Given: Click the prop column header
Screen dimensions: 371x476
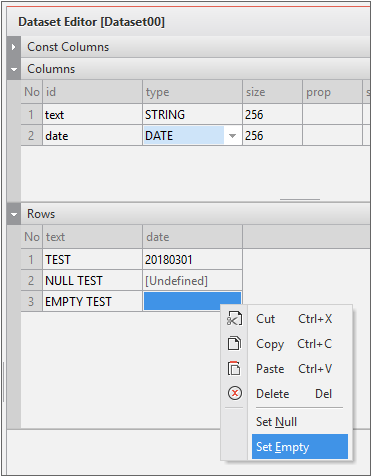Looking at the screenshot, I should pyautogui.click(x=332, y=92).
